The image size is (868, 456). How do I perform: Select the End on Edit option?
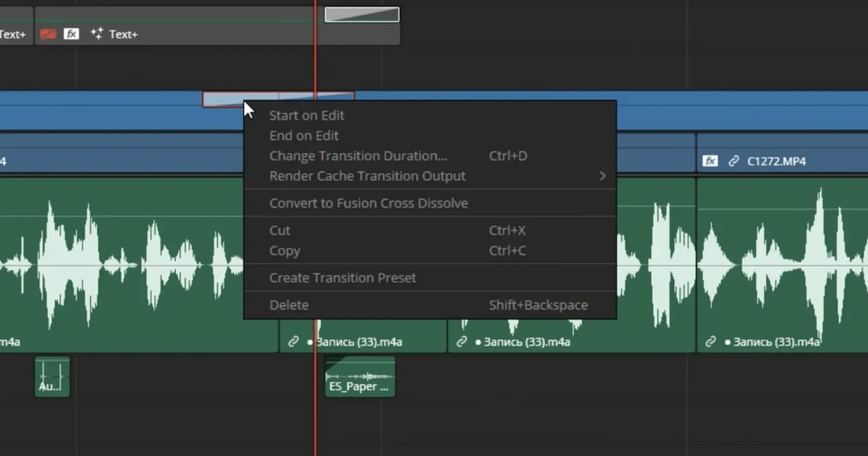tap(430, 136)
